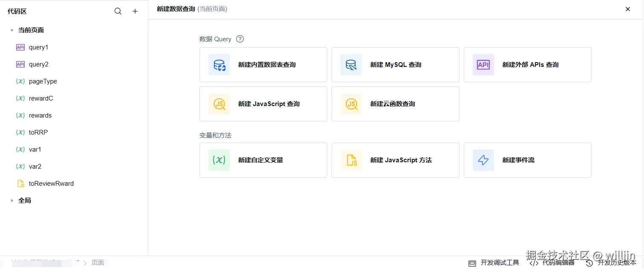Viewport: 644px width, 270px height.
Task: Create a new 事件流
Action: click(x=528, y=160)
